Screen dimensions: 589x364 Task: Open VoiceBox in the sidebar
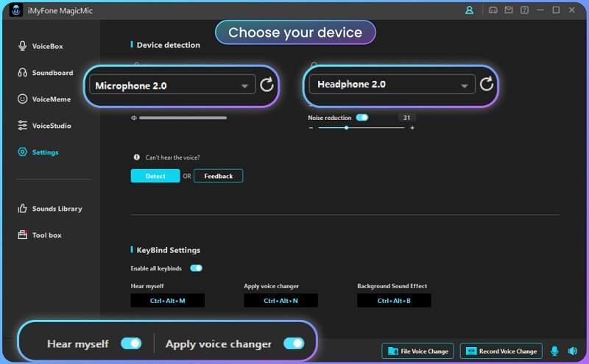click(x=40, y=46)
